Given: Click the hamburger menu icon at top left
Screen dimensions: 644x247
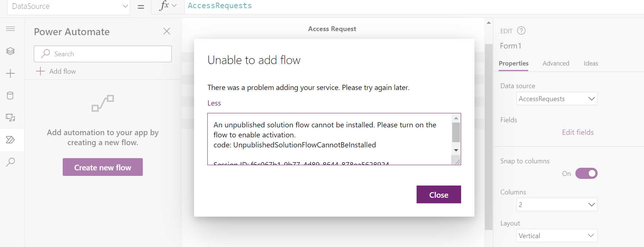Looking at the screenshot, I should pos(10,29).
